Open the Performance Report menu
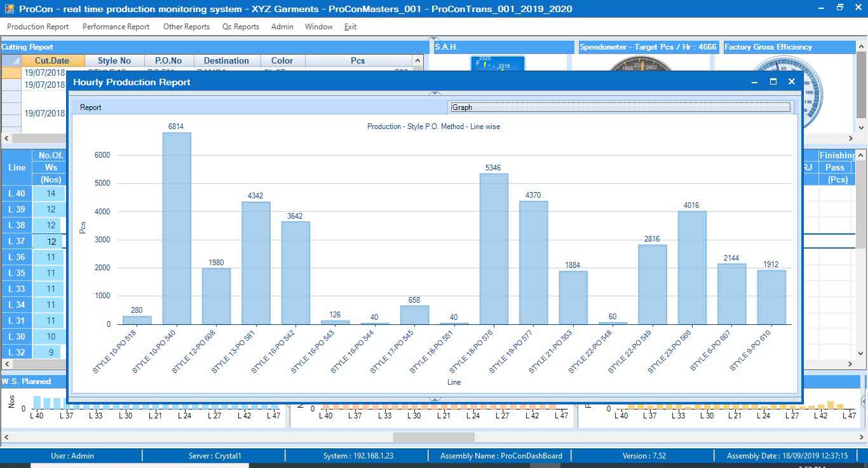The image size is (868, 468). (x=116, y=27)
